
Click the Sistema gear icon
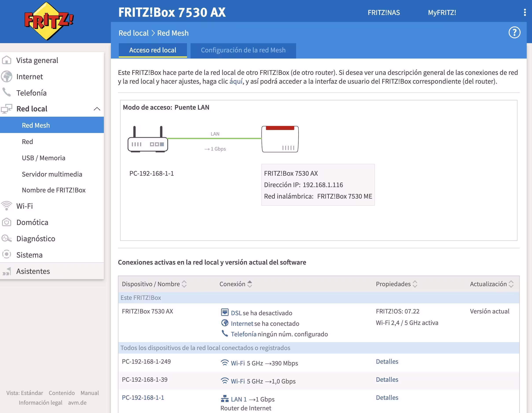(7, 254)
